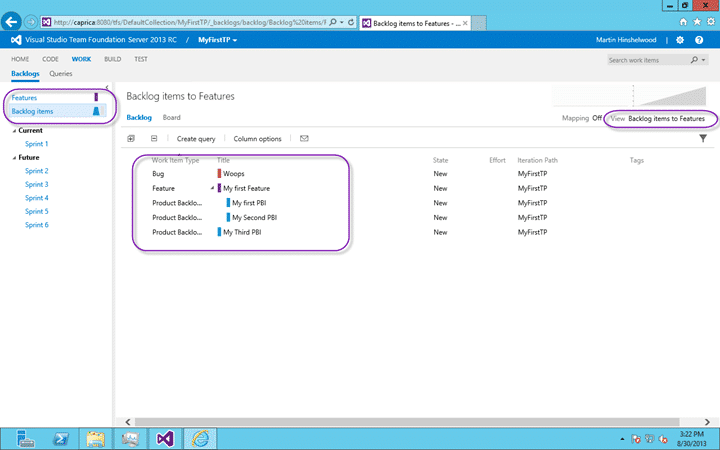Select the Backlog view tab
Image resolution: width=720 pixels, height=450 pixels.
[x=139, y=118]
